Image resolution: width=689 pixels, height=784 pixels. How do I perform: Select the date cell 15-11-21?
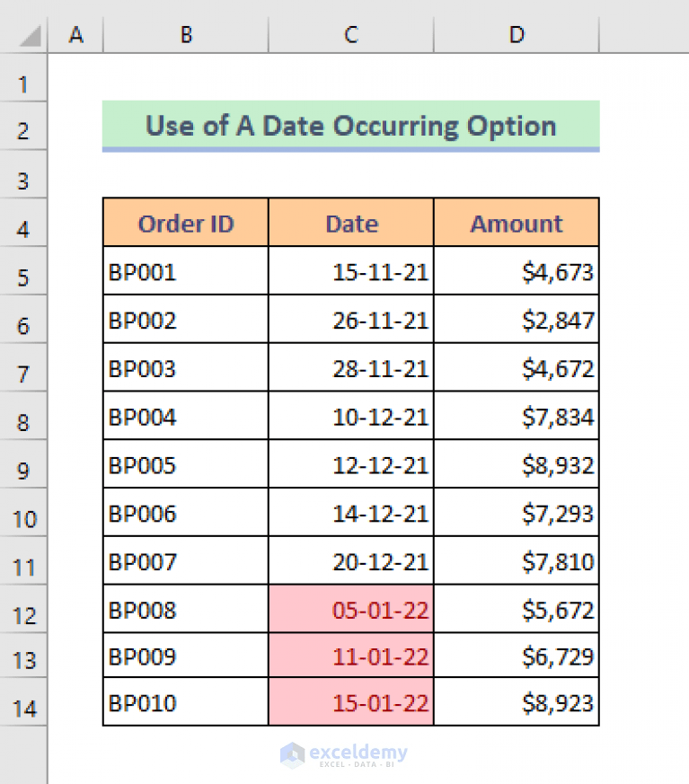click(x=350, y=270)
